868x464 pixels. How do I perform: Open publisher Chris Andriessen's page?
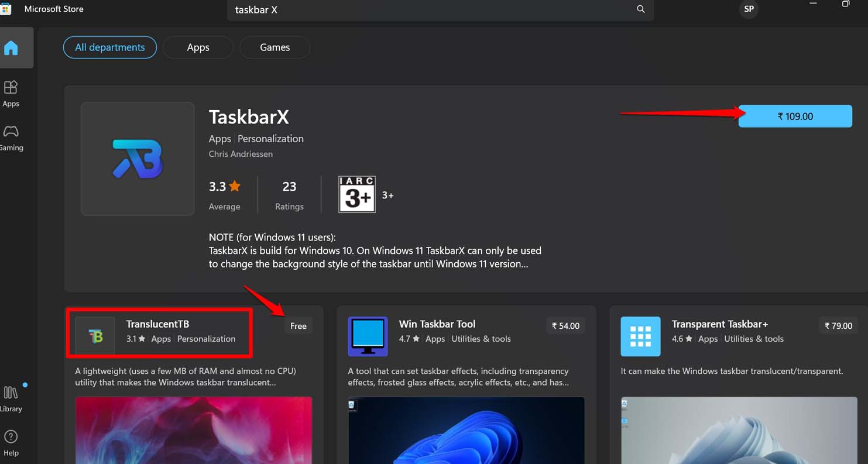point(241,153)
